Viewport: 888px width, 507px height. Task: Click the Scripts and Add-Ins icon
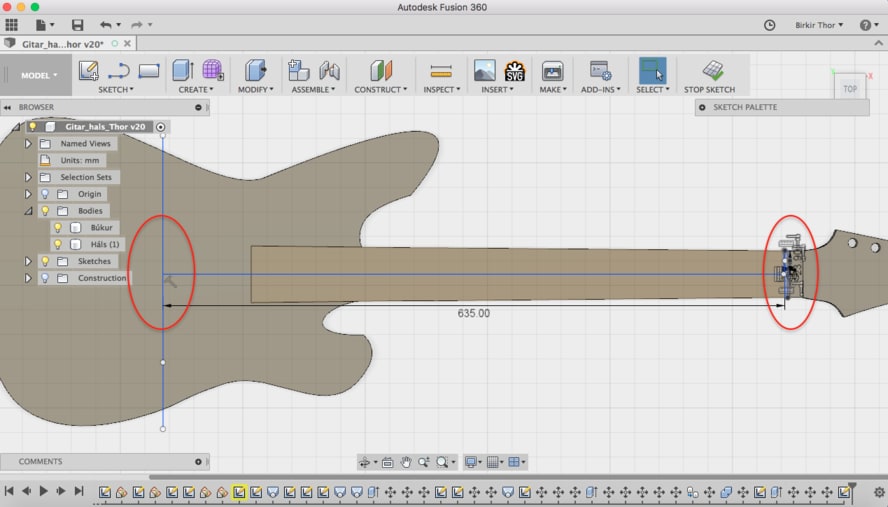click(600, 71)
